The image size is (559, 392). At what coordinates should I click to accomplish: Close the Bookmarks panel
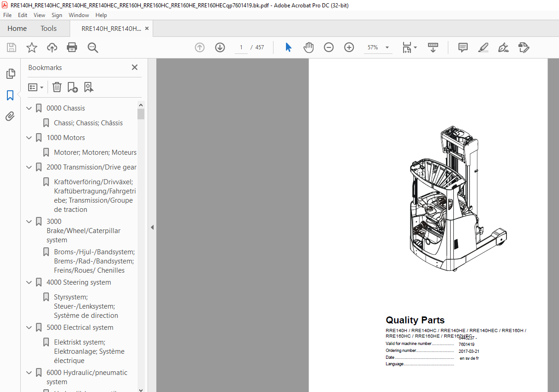pyautogui.click(x=135, y=67)
